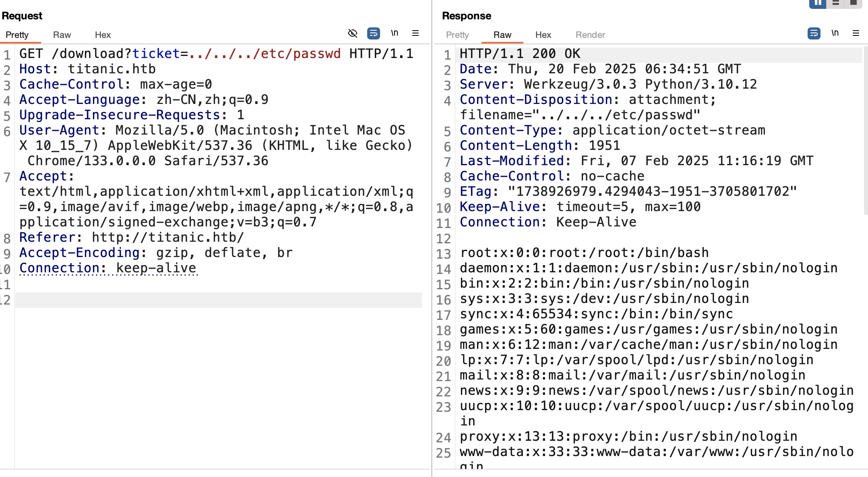
Task: Click HTTP/1.1 200 OK status line
Action: (520, 54)
